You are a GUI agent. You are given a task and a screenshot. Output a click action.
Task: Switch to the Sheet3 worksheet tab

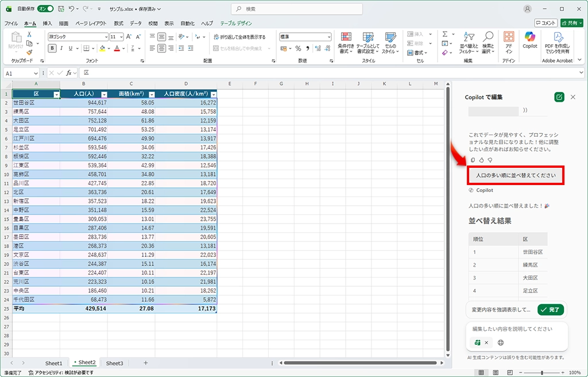[x=114, y=363]
